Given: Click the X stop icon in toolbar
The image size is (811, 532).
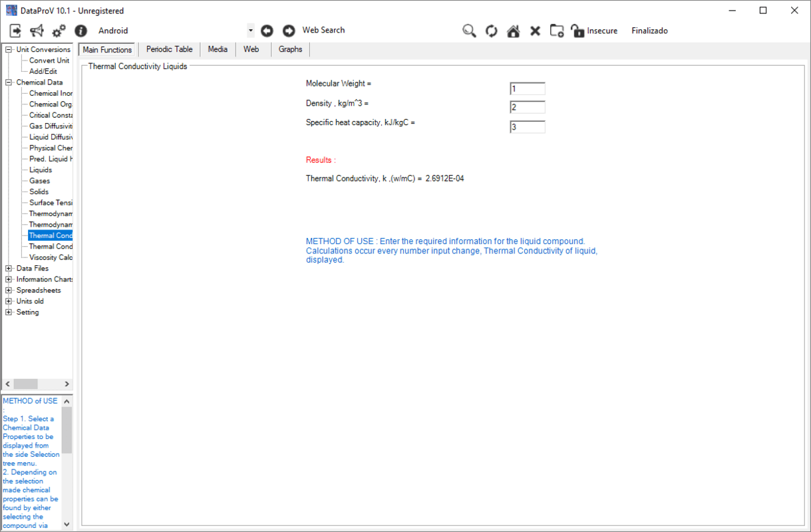Looking at the screenshot, I should (535, 31).
